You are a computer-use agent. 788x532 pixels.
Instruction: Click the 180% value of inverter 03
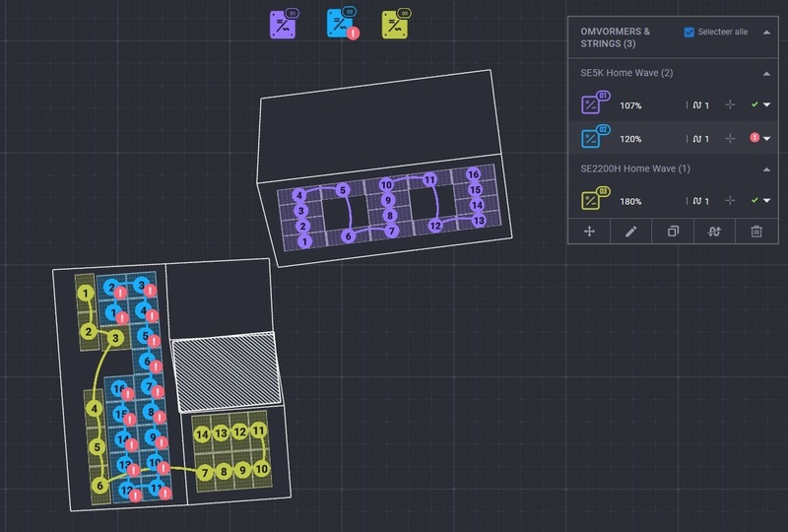point(630,201)
